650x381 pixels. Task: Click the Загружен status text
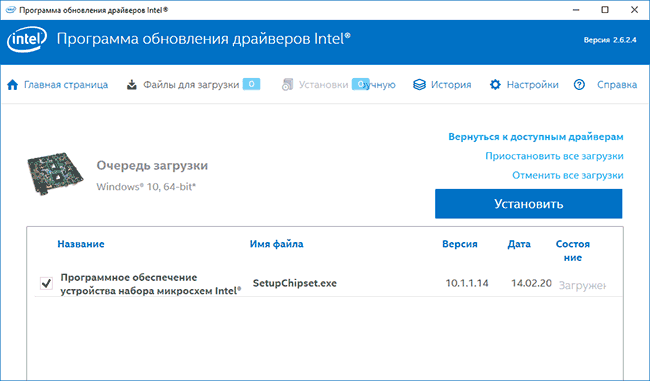click(x=582, y=285)
